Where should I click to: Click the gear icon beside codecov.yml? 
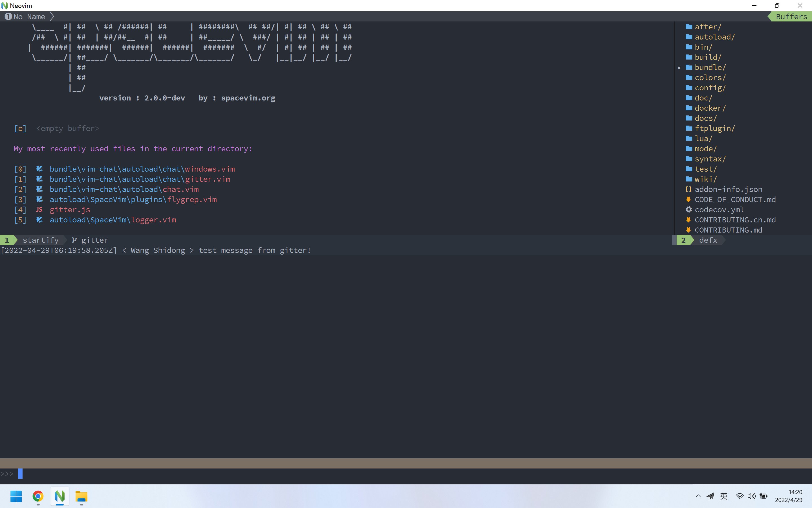click(689, 209)
